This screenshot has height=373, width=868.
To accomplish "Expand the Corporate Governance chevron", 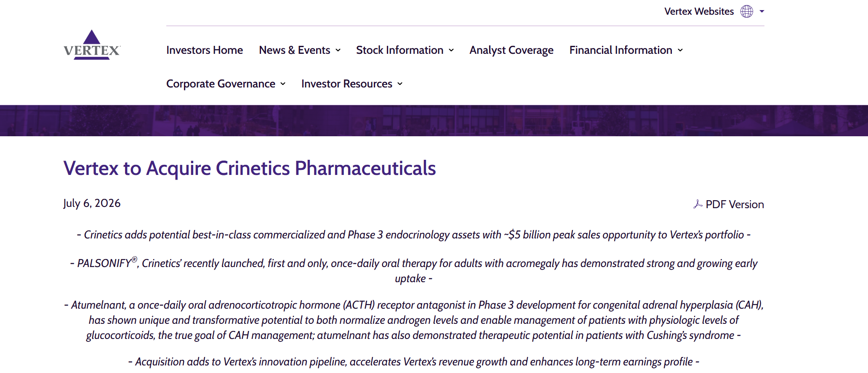I will pyautogui.click(x=283, y=84).
